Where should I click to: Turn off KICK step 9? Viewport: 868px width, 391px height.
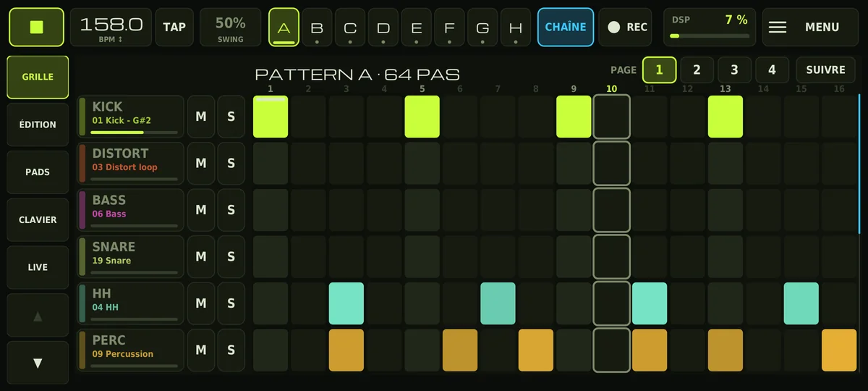[574, 117]
